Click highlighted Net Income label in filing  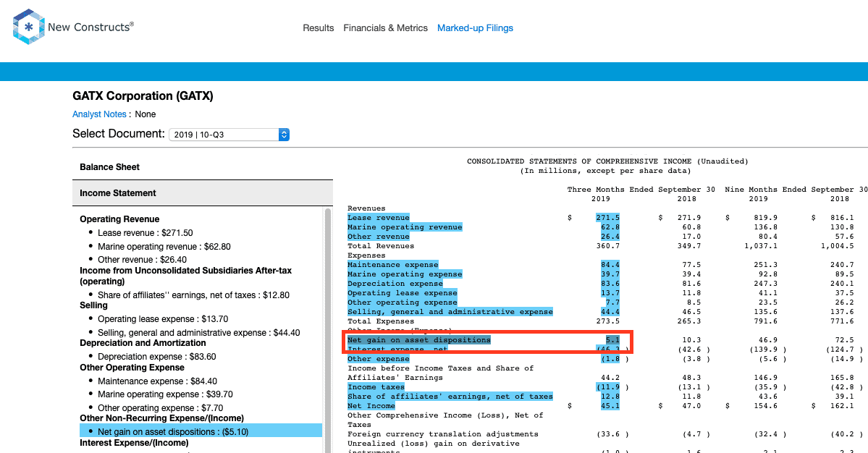click(x=371, y=406)
